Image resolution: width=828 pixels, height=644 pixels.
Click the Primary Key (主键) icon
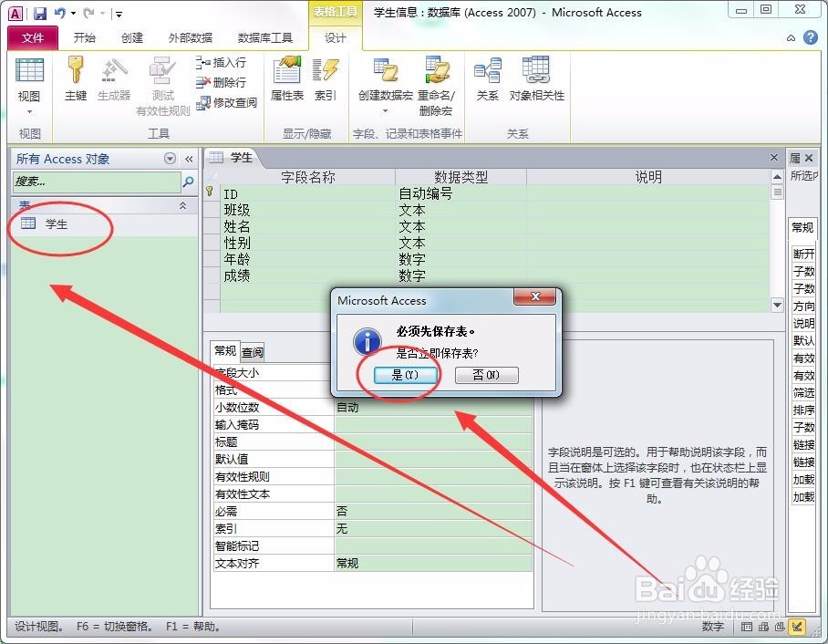click(x=76, y=78)
